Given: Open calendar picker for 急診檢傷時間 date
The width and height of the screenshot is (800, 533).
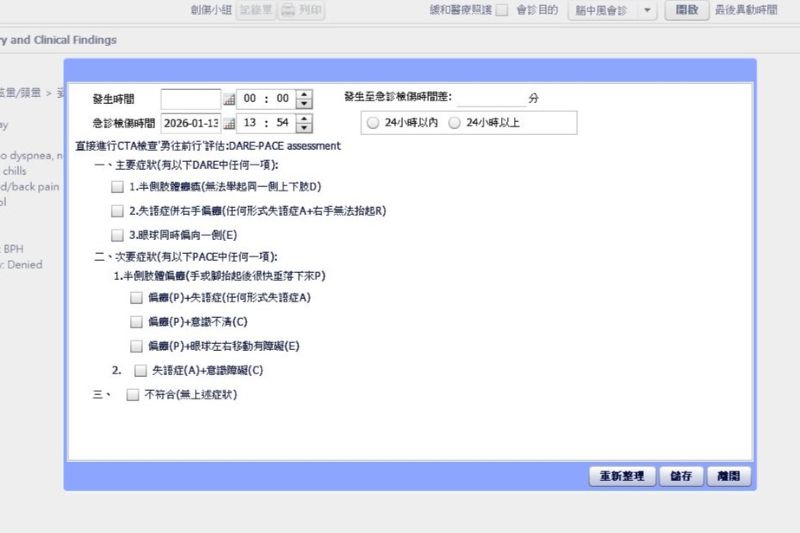Looking at the screenshot, I should 229,123.
